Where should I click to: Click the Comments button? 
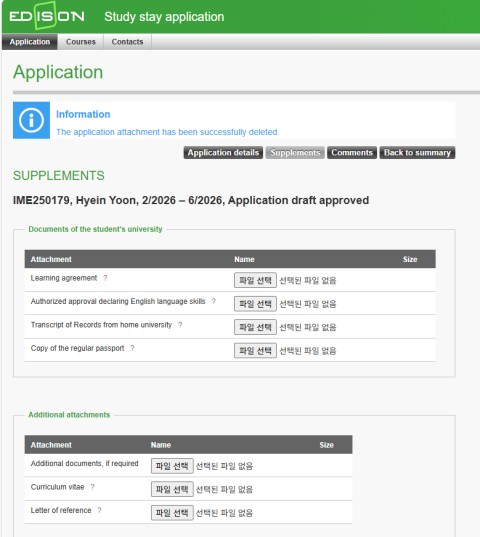coord(352,153)
